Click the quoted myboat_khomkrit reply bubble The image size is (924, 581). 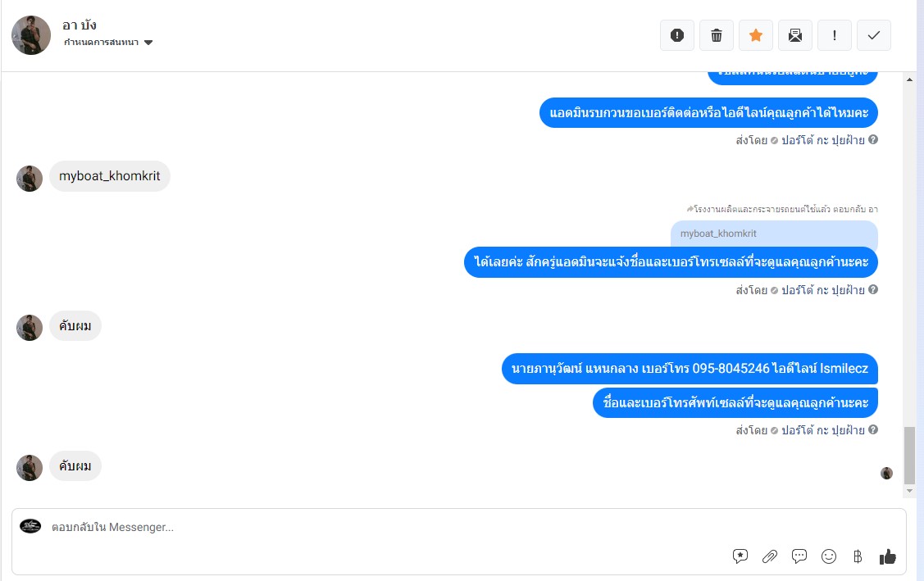pos(774,234)
